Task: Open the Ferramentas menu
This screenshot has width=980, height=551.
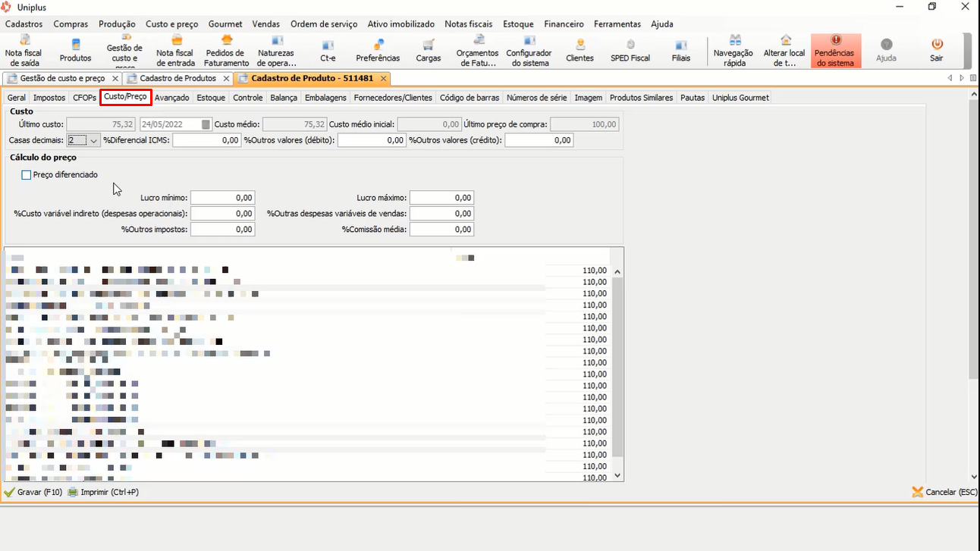Action: pyautogui.click(x=617, y=24)
